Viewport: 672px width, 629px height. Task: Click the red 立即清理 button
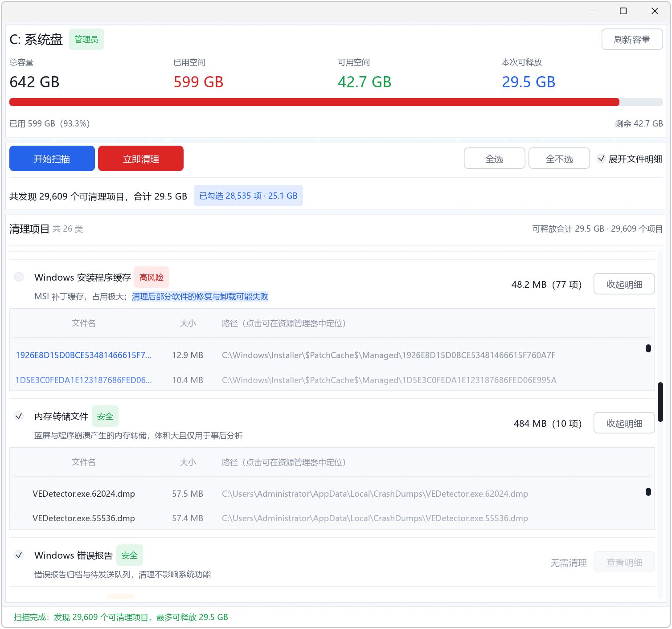click(x=141, y=159)
